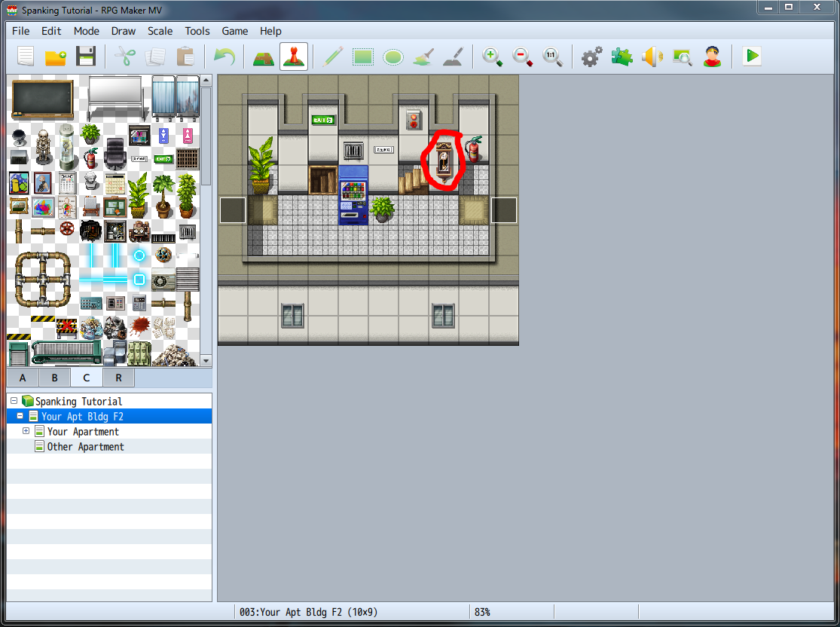Open the Sound Test speaker icon
The width and height of the screenshot is (840, 627).
[x=652, y=57]
